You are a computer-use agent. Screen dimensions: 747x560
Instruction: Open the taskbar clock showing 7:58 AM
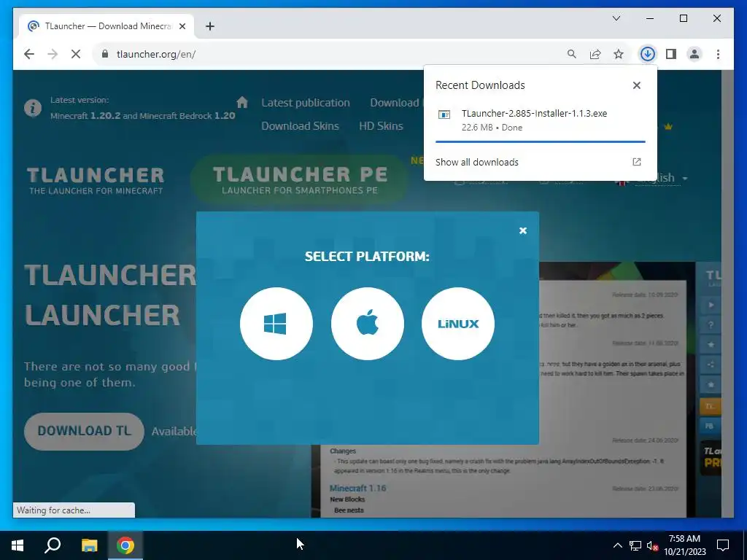[x=684, y=545]
